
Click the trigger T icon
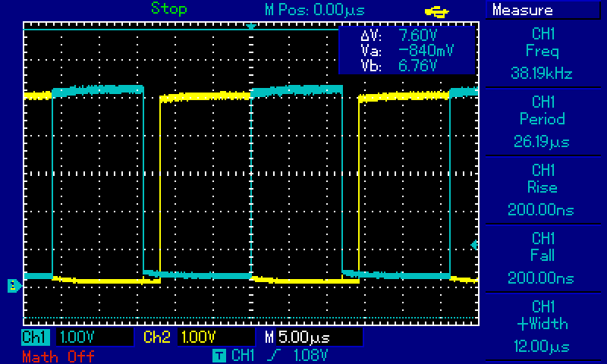[219, 355]
